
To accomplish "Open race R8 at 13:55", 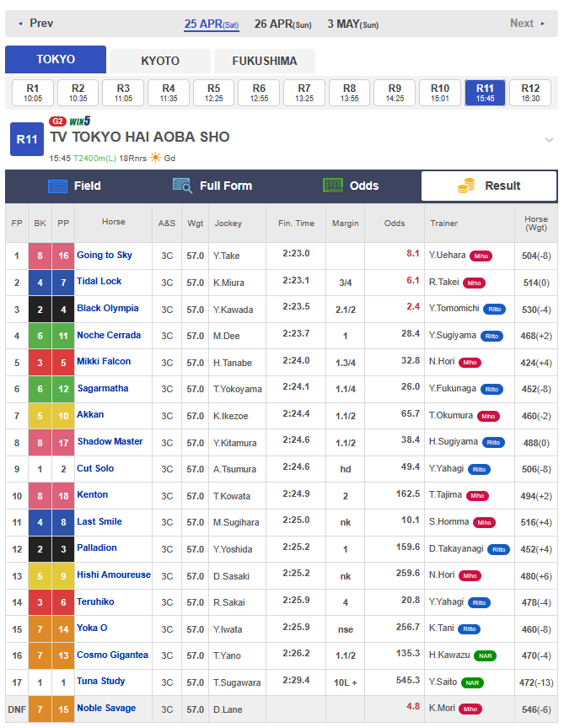I will pos(349,93).
